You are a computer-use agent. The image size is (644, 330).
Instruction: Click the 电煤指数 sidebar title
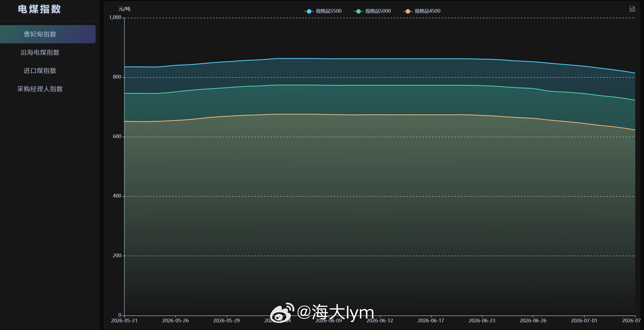tap(40, 9)
